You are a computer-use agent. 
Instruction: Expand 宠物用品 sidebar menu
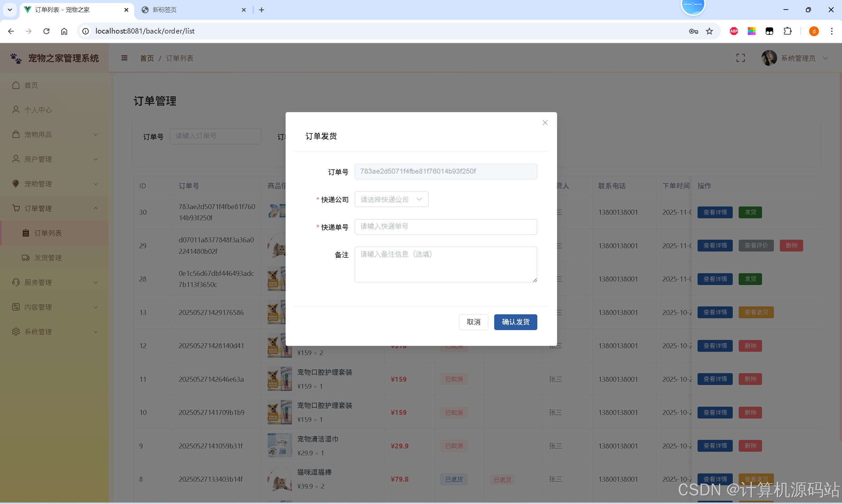pos(54,134)
